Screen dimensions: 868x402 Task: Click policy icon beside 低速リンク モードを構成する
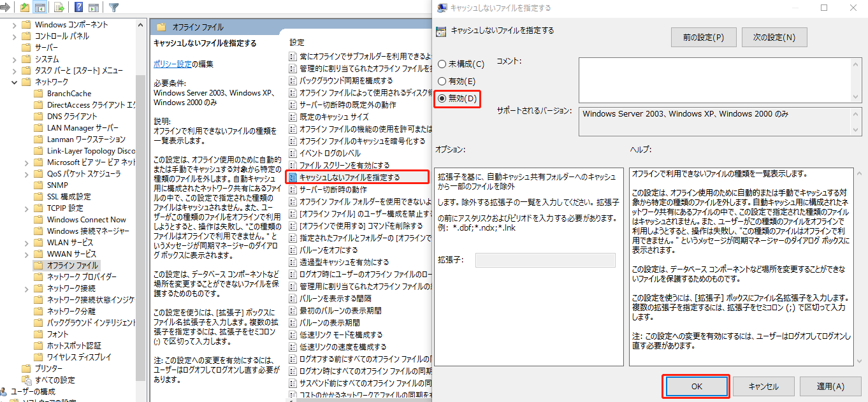pyautogui.click(x=293, y=335)
